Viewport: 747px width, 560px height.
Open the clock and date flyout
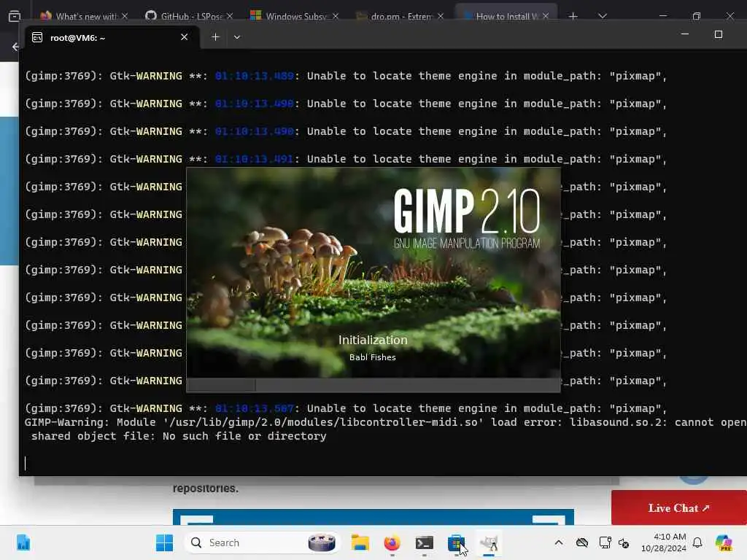(x=663, y=542)
